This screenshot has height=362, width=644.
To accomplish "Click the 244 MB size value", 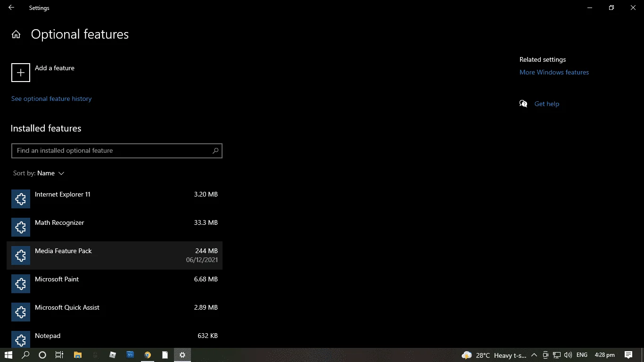I will pos(206,251).
